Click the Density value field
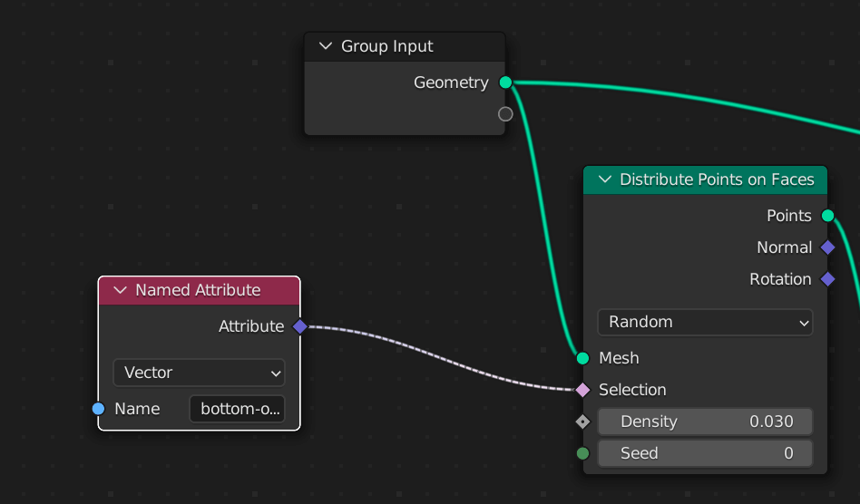 point(705,422)
